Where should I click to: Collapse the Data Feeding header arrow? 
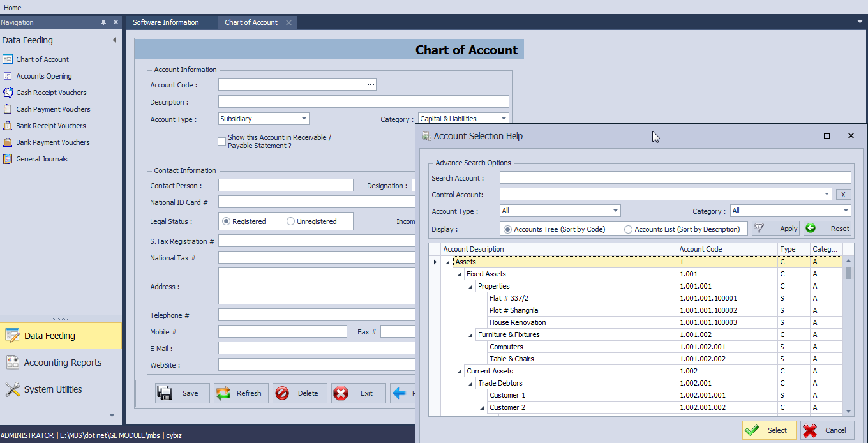(x=114, y=40)
